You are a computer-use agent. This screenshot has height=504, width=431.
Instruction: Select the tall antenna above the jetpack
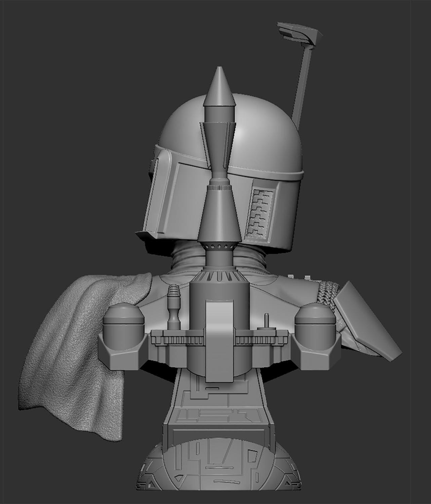tap(299, 84)
